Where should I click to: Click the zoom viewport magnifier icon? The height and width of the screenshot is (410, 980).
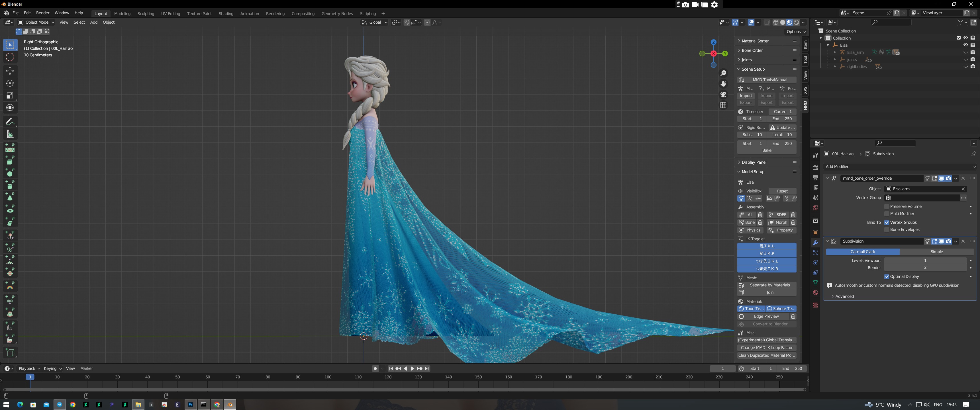coord(723,73)
